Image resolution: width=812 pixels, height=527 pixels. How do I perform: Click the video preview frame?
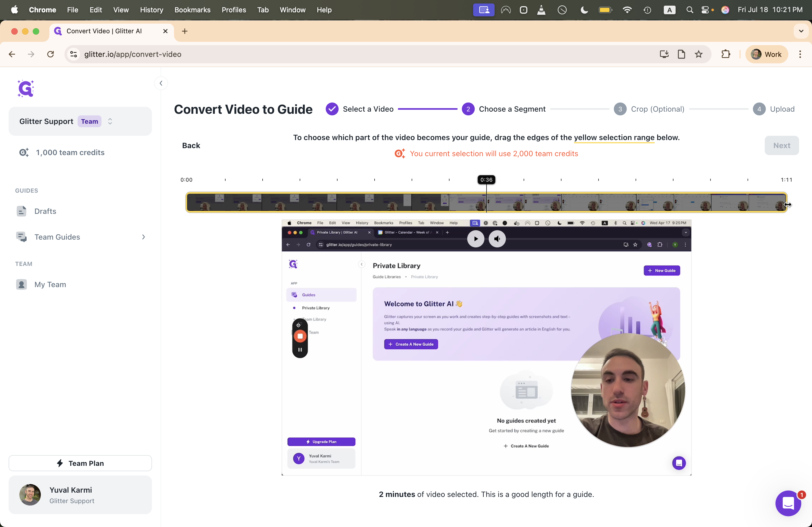pos(486,348)
